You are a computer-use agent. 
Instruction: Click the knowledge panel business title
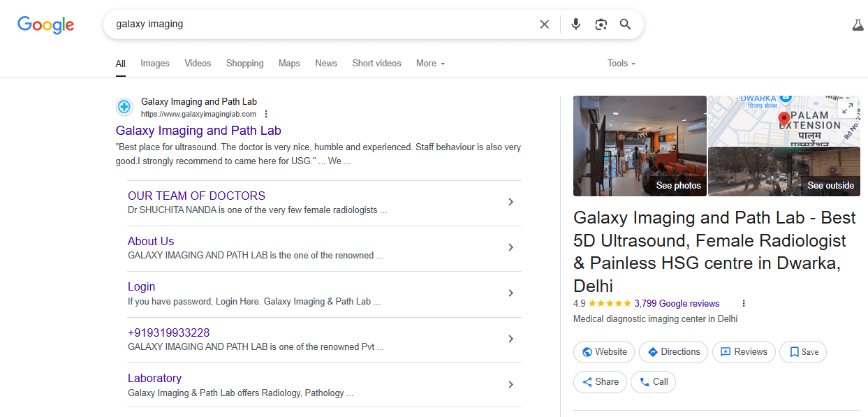pyautogui.click(x=714, y=252)
